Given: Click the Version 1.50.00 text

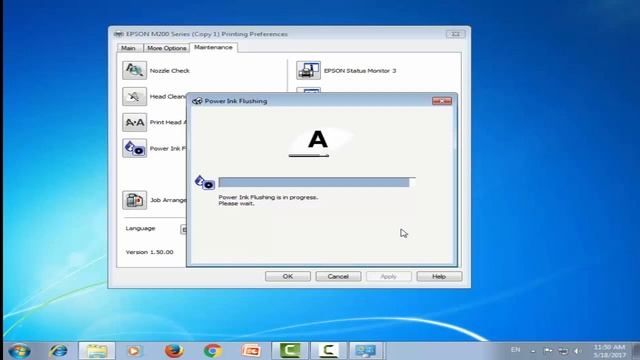Looking at the screenshot, I should point(149,252).
